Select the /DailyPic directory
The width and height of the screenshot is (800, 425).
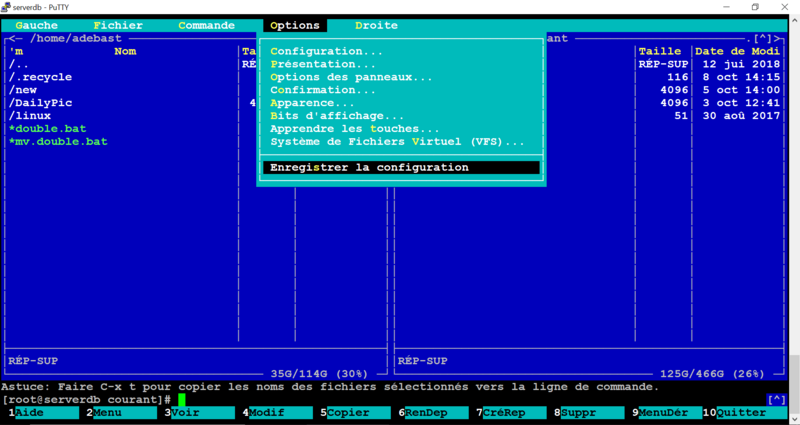tap(122, 103)
